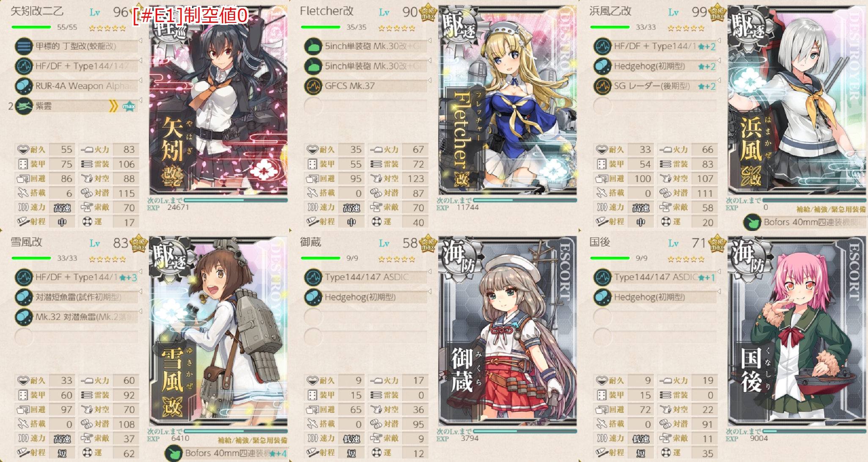Click the Mk.32 対潜魚雷 equipment icon
The height and width of the screenshot is (462, 868).
[24, 317]
